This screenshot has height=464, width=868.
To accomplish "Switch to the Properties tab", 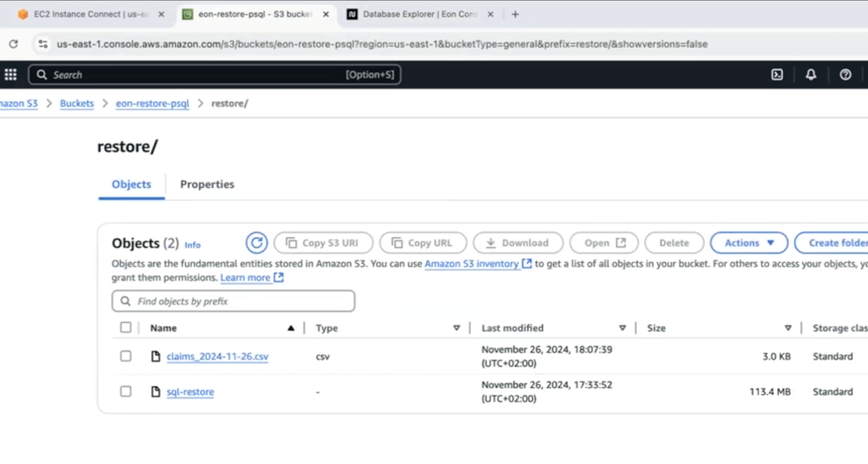I will click(207, 185).
